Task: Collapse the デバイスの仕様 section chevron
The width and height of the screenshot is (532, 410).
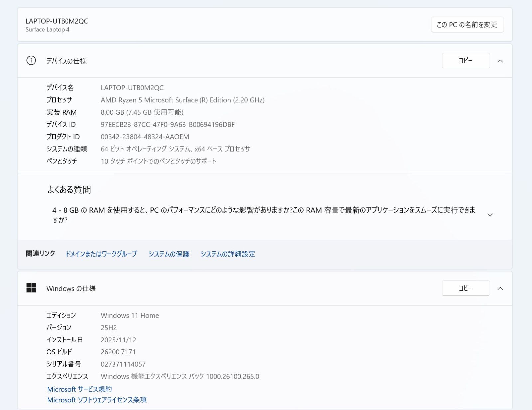Action: (x=501, y=61)
